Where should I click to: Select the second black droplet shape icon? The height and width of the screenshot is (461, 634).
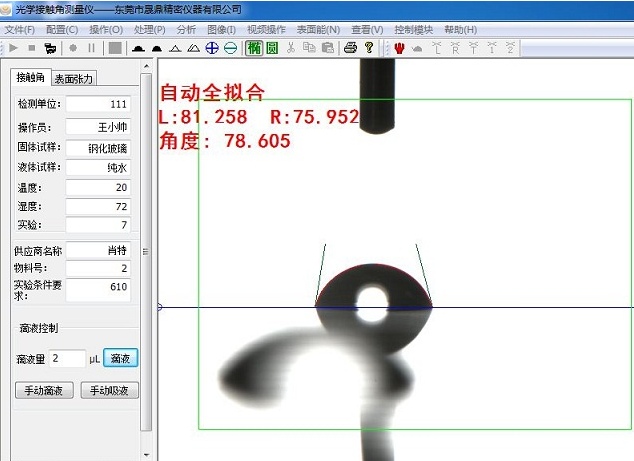point(156,49)
